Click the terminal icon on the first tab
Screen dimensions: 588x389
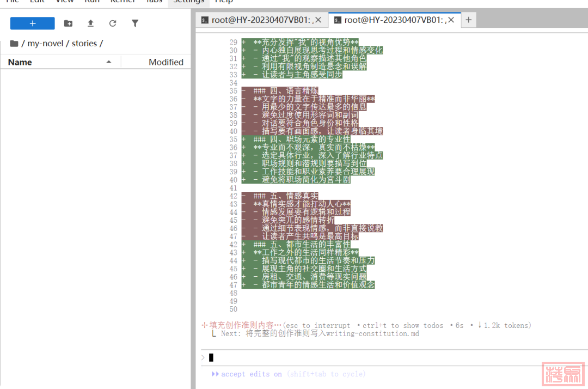(205, 20)
